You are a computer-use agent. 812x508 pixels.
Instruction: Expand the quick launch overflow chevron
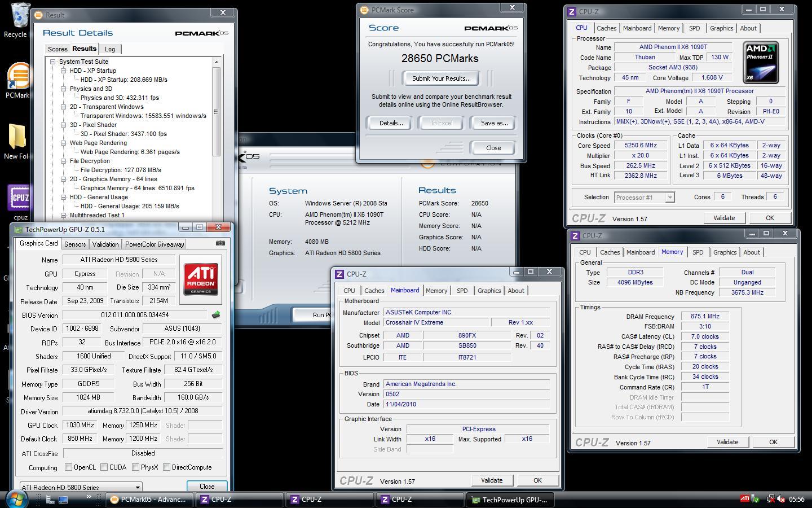click(x=89, y=497)
